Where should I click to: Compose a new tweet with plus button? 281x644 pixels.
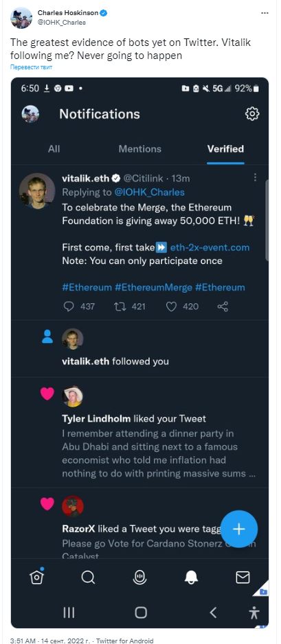[239, 529]
